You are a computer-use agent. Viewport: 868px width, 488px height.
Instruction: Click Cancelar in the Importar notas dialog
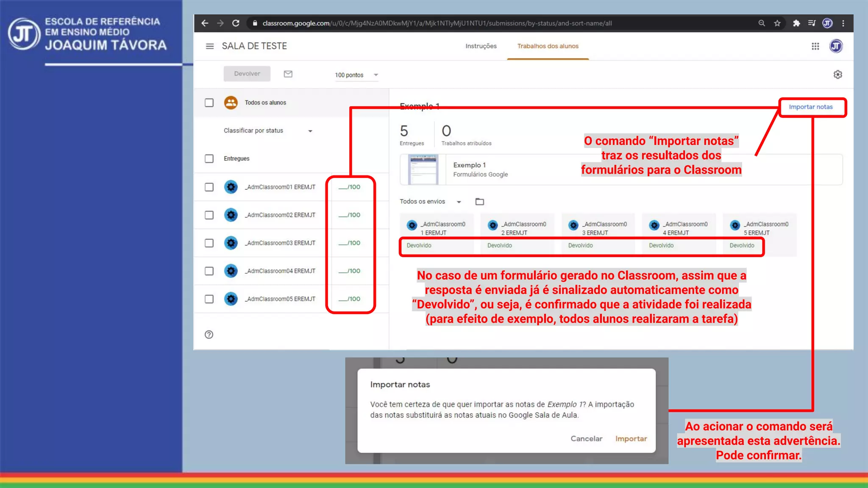[586, 439]
